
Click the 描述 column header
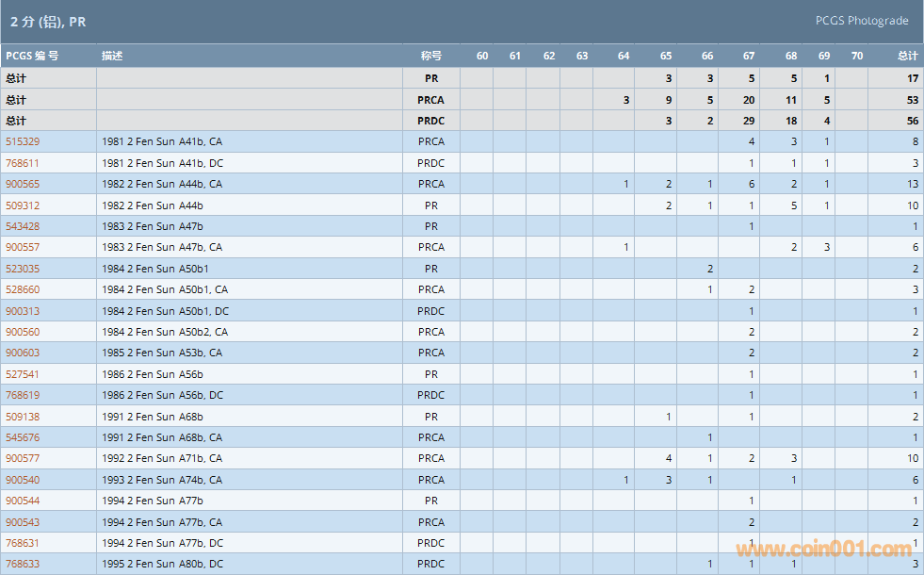[112, 56]
